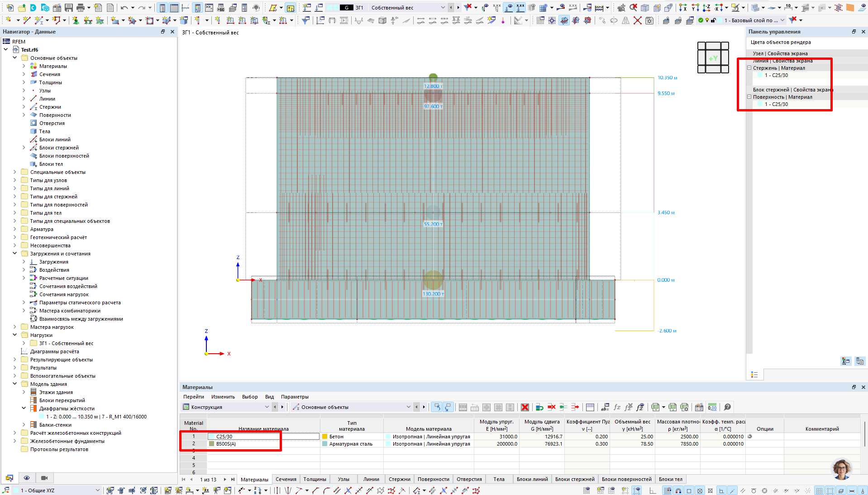Collapse the Поверхность | Материал group toggle
The image size is (868, 495).
749,97
